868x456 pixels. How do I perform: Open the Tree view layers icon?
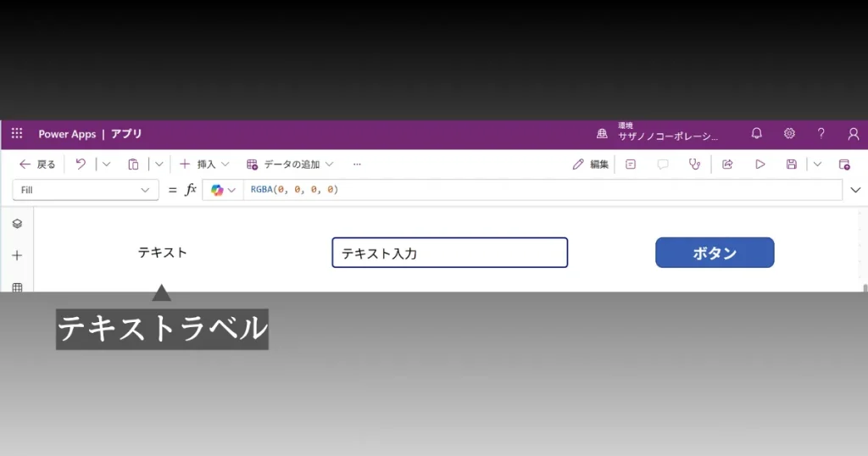(17, 224)
